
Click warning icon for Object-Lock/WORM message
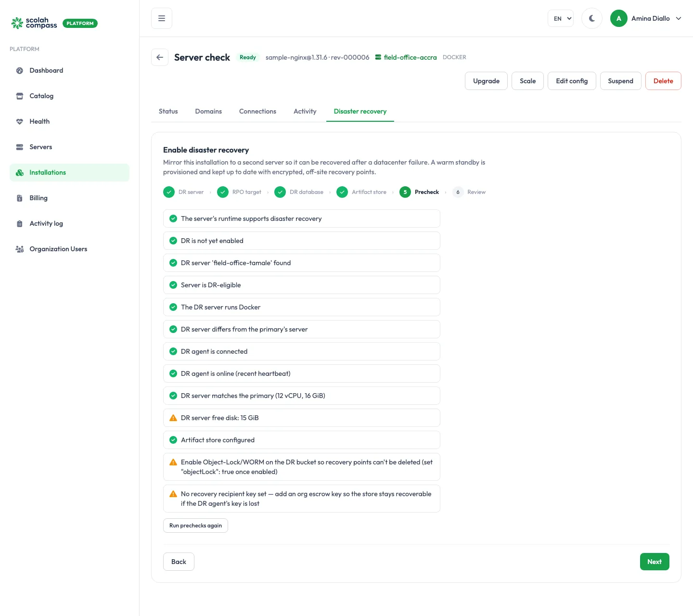click(173, 462)
